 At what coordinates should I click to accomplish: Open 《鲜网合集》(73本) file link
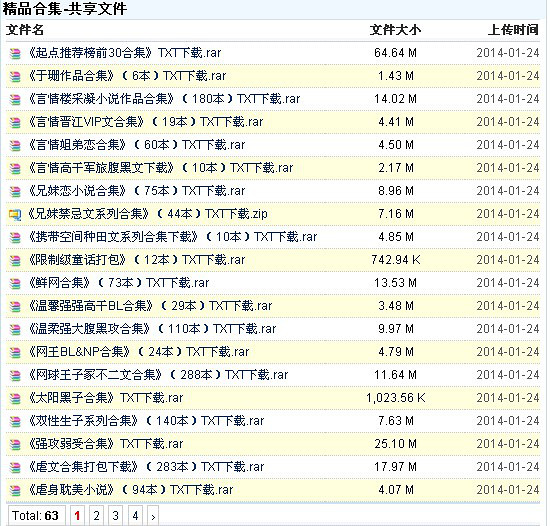coord(119,283)
